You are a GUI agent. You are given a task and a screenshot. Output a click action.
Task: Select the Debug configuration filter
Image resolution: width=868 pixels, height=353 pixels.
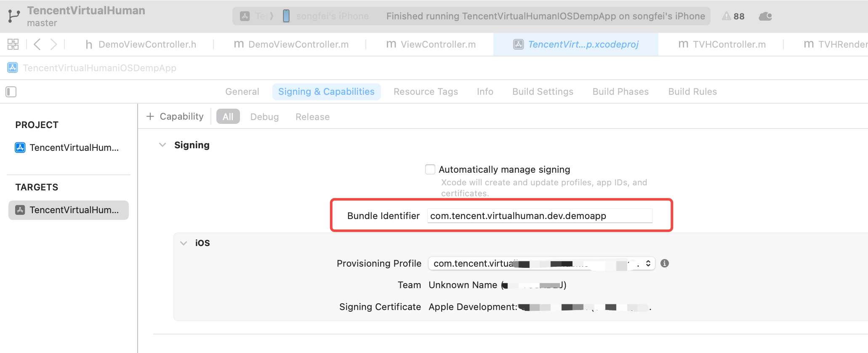pos(264,117)
